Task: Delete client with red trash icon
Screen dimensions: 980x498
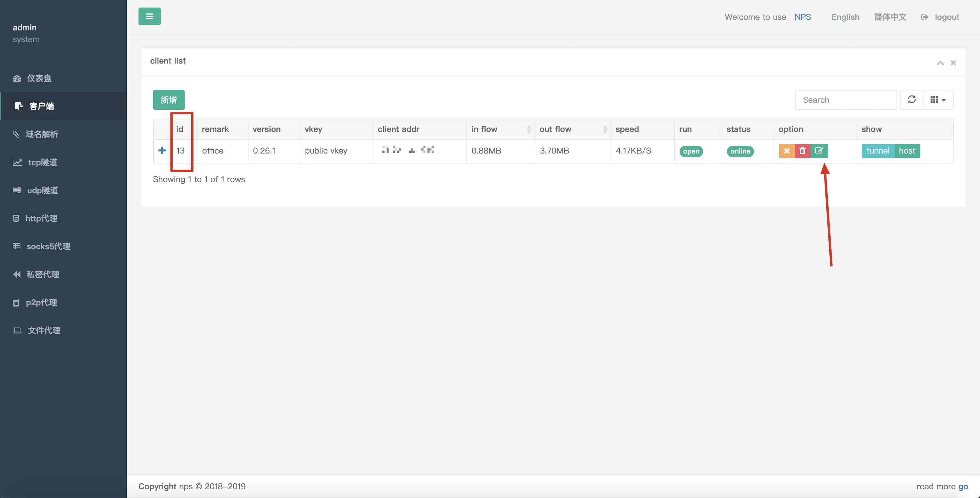Action: point(802,151)
